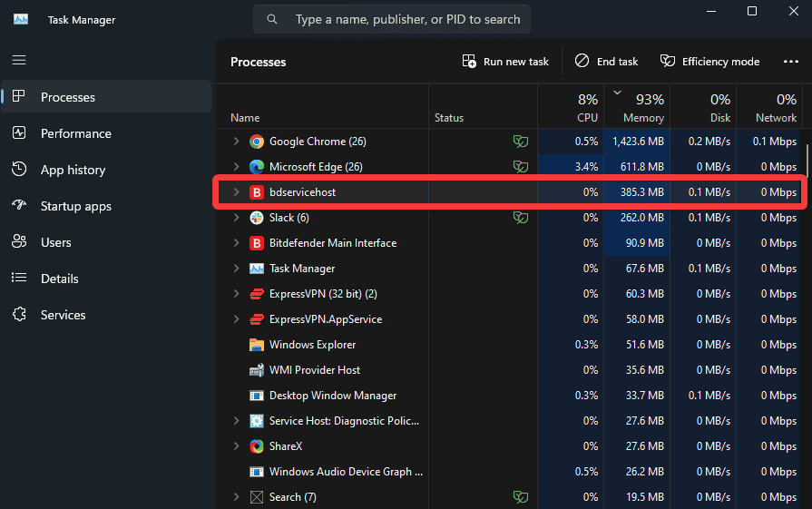Click the Service Host Diagnostic Policy icon

click(257, 421)
